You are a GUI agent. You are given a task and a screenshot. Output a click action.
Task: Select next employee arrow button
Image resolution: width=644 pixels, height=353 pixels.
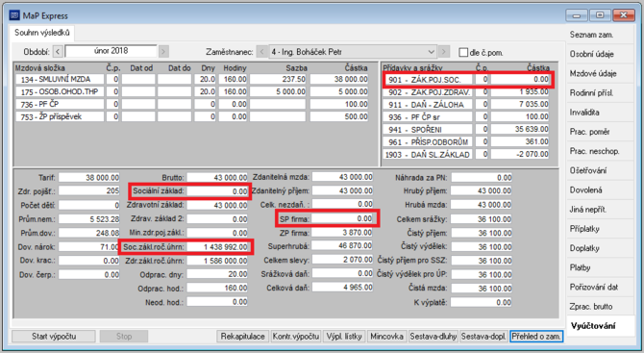[443, 52]
